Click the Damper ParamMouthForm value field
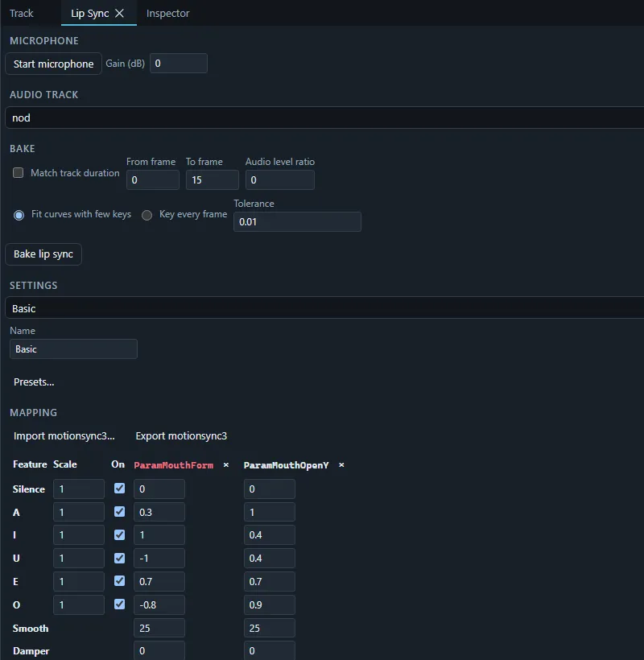Image resolution: width=644 pixels, height=660 pixels. 159,650
